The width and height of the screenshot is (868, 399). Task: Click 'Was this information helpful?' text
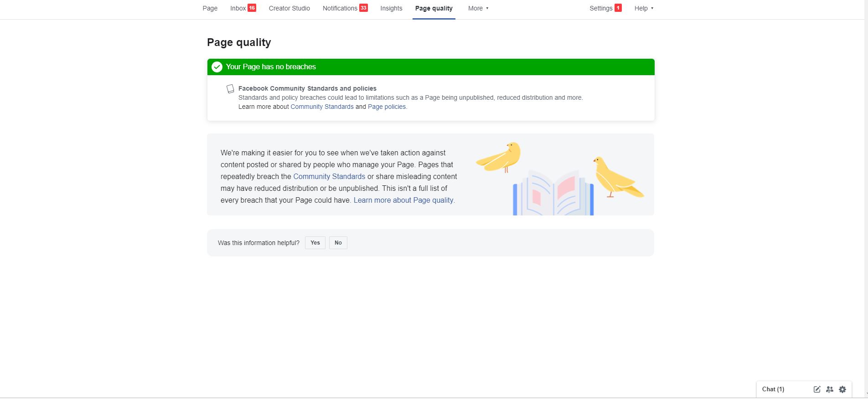(258, 243)
